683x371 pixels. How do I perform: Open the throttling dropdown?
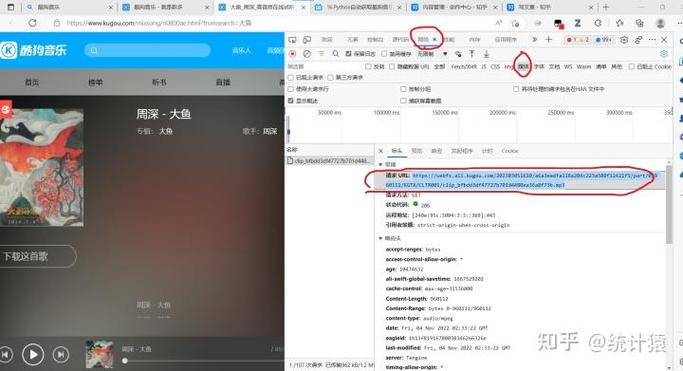pyautogui.click(x=432, y=54)
